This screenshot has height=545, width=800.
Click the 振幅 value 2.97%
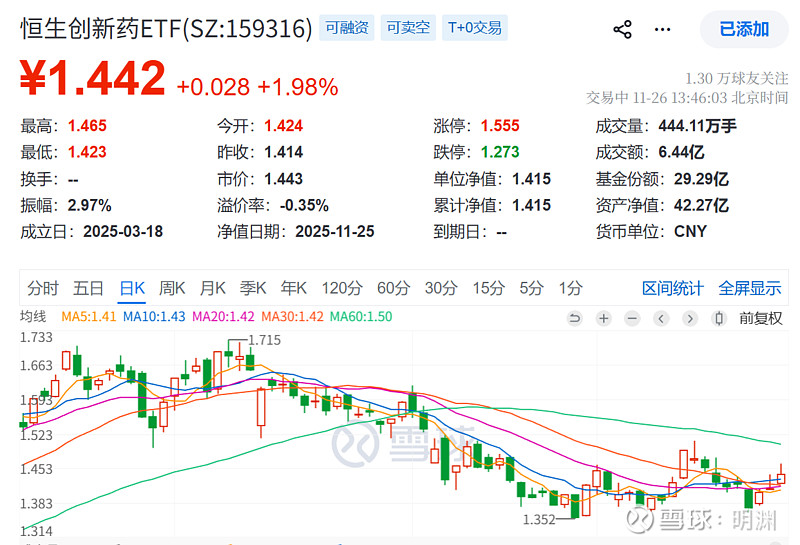(89, 205)
